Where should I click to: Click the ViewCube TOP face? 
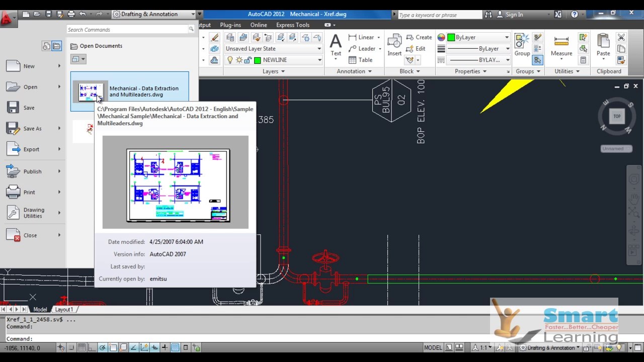tap(617, 116)
